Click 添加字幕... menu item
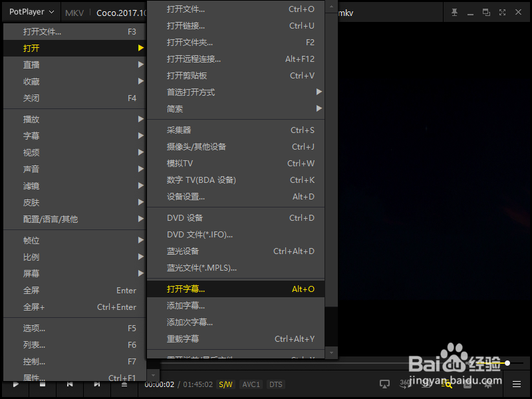The width and height of the screenshot is (532, 399). 236,306
